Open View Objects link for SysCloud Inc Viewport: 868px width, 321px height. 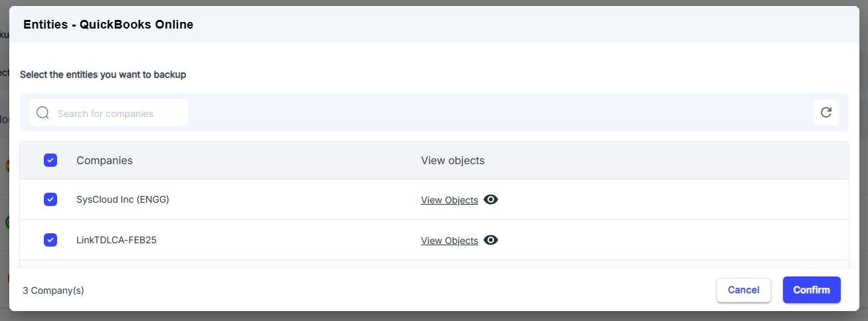pos(450,200)
